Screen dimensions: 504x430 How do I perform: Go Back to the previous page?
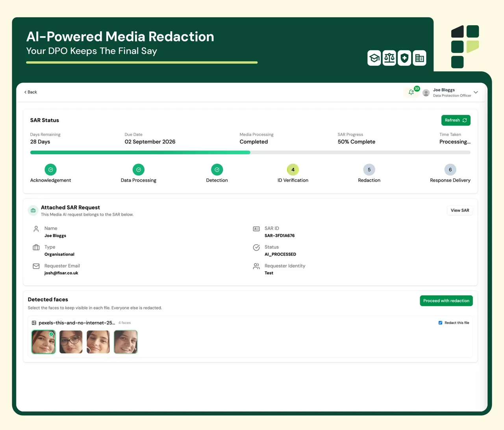click(31, 92)
